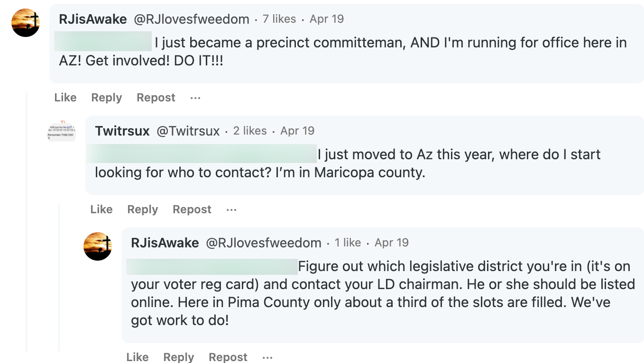Screen dimensions: 644x363
Task: Repost Twitrsux's comment
Action: (x=192, y=209)
